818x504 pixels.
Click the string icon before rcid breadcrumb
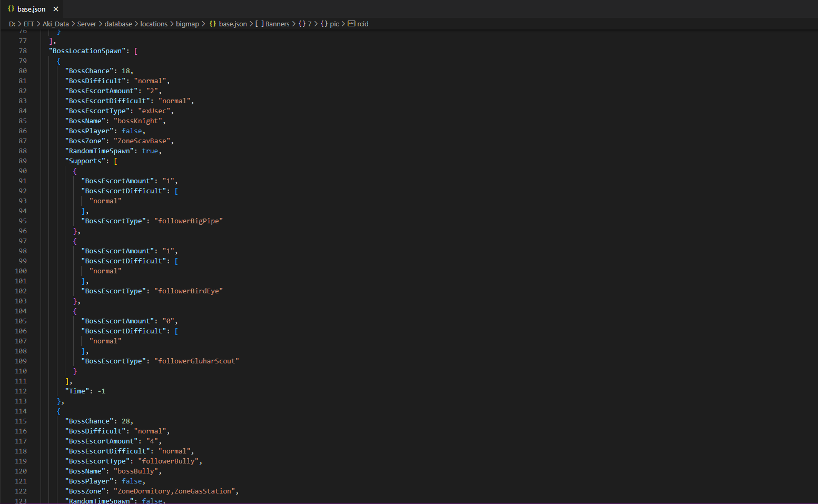[x=351, y=24]
